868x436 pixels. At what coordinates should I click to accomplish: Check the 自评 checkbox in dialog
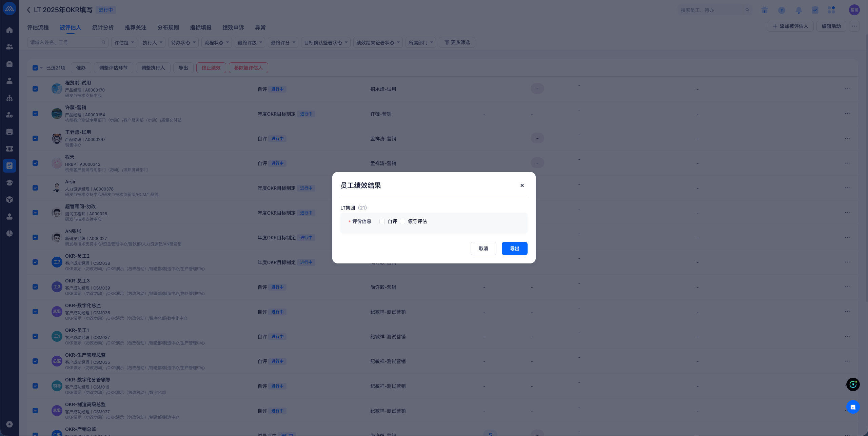click(x=382, y=221)
